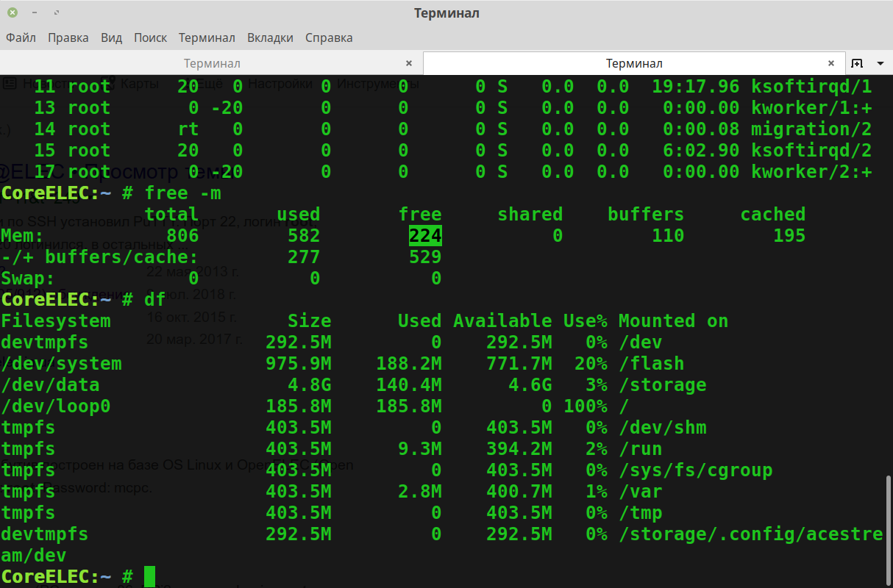Click the 'Filesystem' column header
The height and width of the screenshot is (588, 893).
coord(56,320)
